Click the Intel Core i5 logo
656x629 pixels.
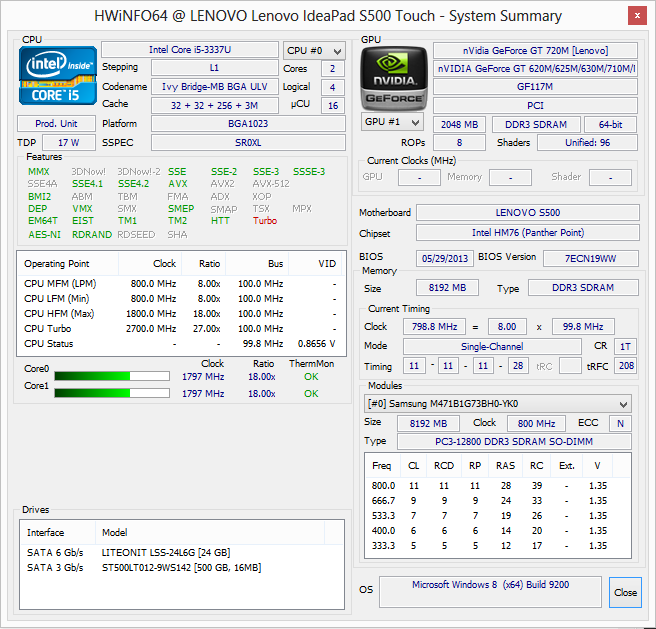point(58,76)
